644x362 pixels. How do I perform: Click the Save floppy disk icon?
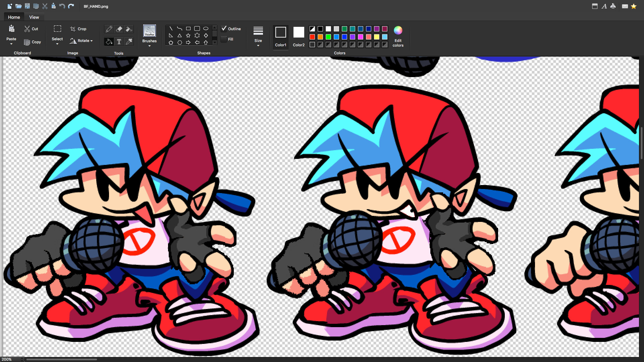pyautogui.click(x=27, y=6)
